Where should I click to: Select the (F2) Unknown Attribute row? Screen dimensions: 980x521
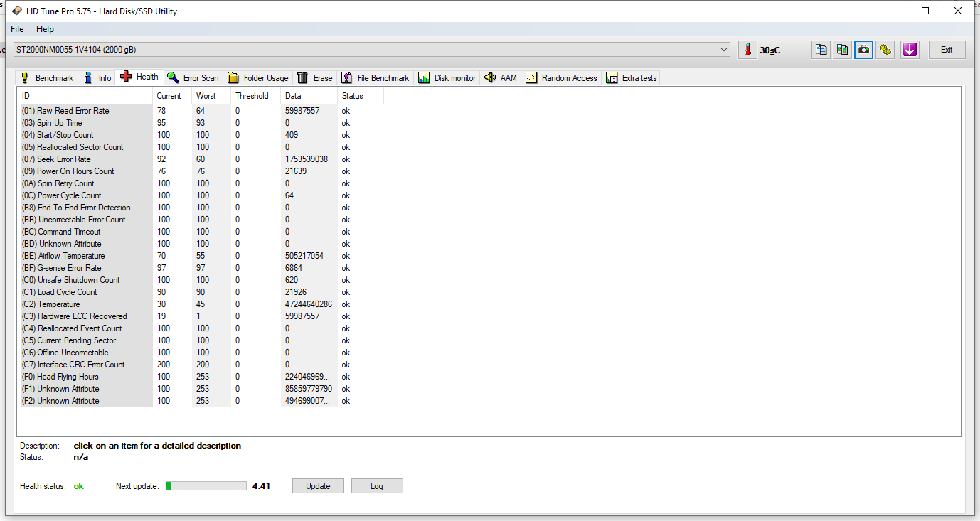[201, 401]
